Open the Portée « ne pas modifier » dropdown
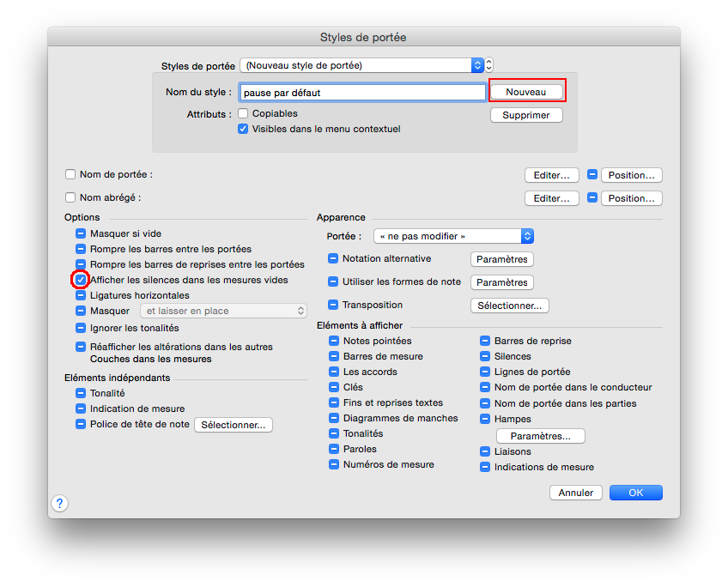Screen dimensions: 728x587 click(453, 236)
